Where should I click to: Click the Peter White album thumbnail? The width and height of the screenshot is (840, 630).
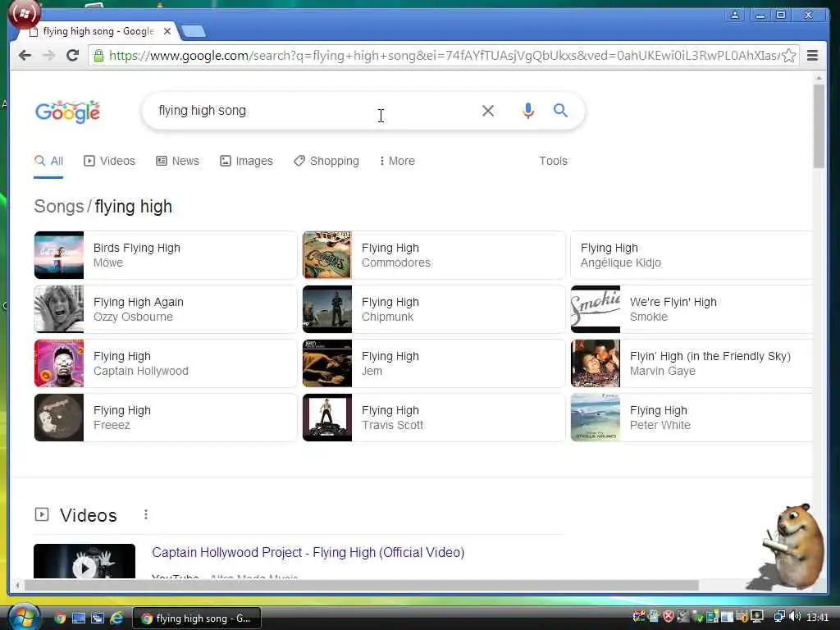pos(596,418)
